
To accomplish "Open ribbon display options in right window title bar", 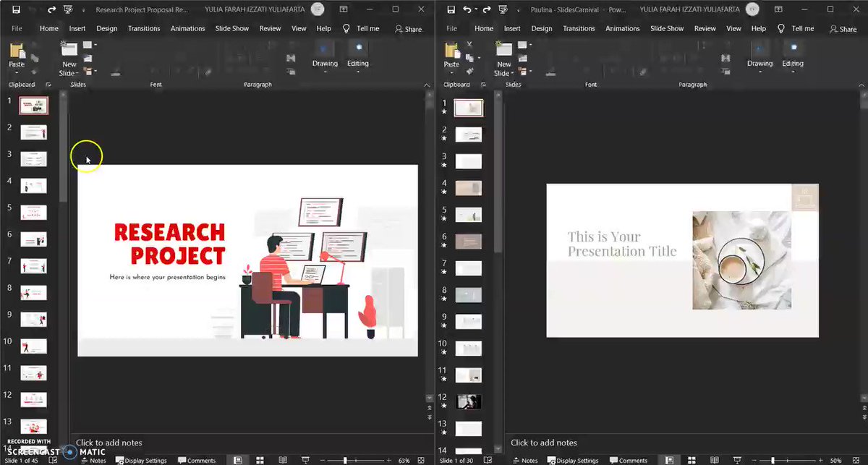I will (778, 9).
